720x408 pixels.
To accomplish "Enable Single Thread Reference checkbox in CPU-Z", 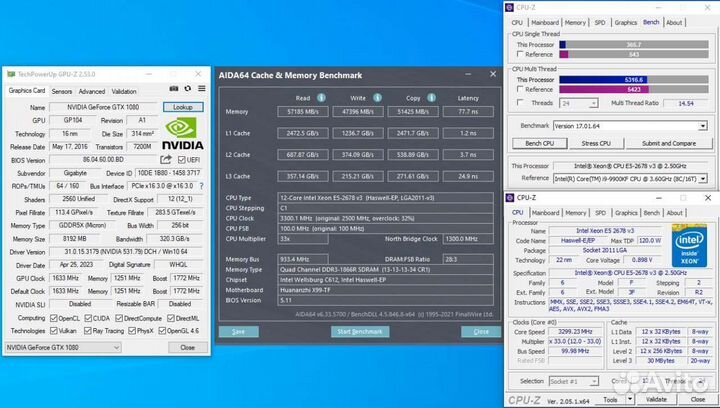I will point(520,54).
